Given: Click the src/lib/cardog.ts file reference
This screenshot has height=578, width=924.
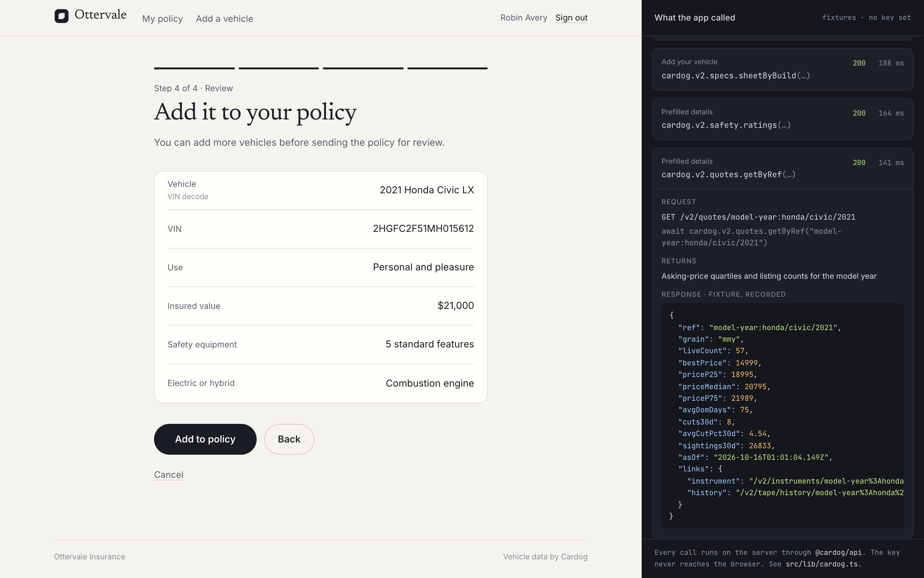Looking at the screenshot, I should click(822, 564).
